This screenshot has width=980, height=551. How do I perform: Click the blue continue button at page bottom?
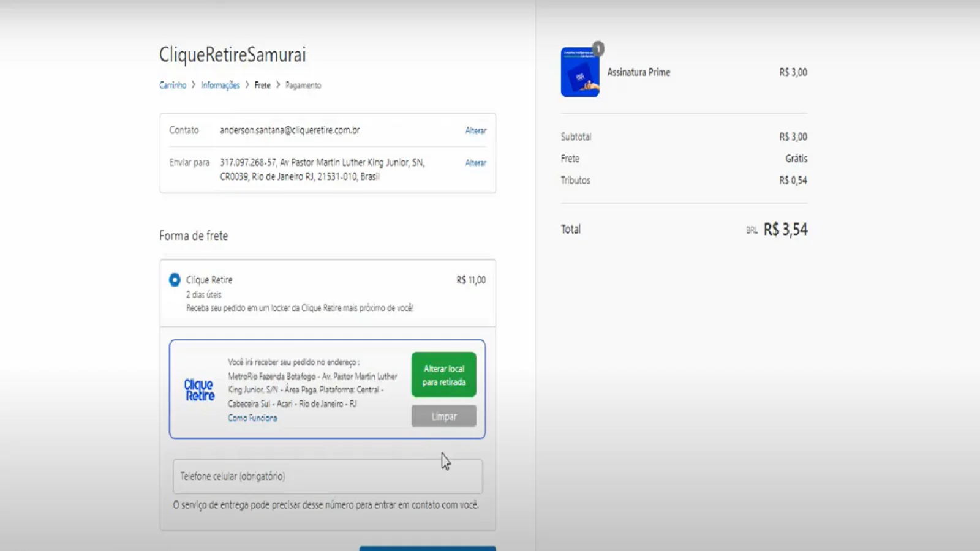point(427,548)
